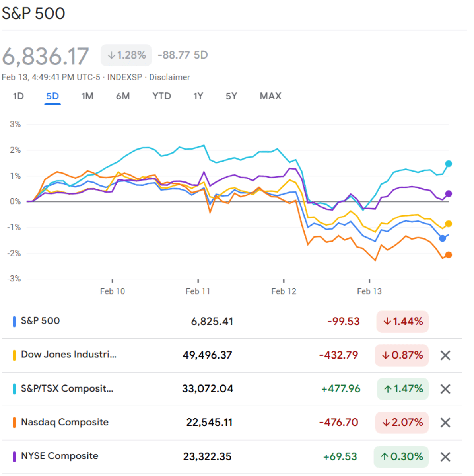Select the 6M time range tab

[x=123, y=96]
